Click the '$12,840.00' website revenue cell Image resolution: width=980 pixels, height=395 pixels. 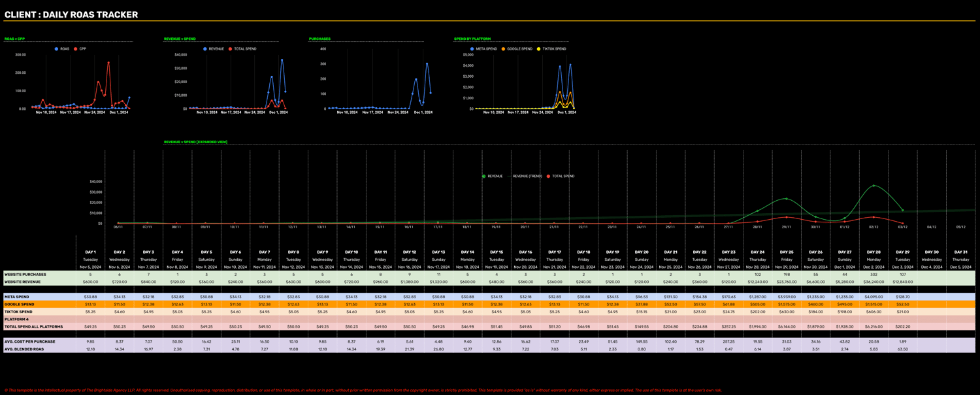pos(902,282)
